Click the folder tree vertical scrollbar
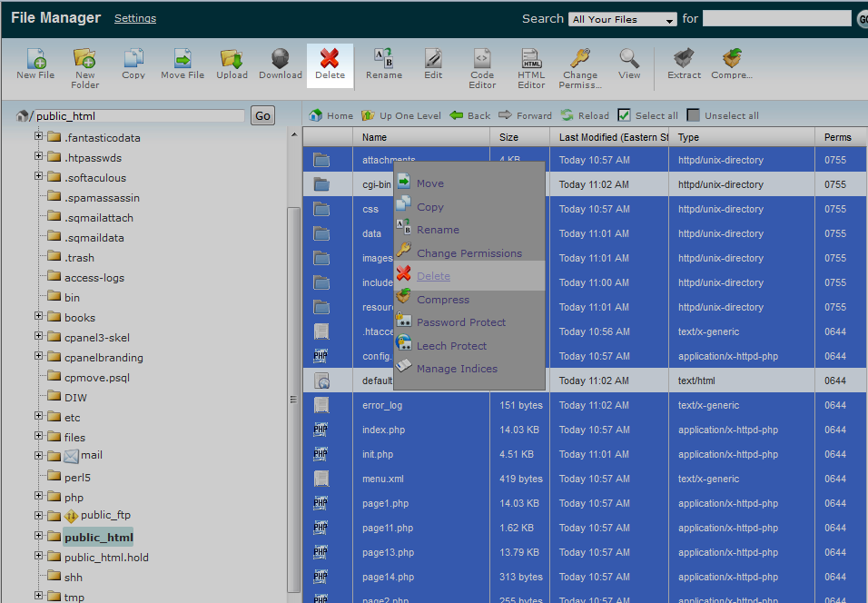 (293, 400)
